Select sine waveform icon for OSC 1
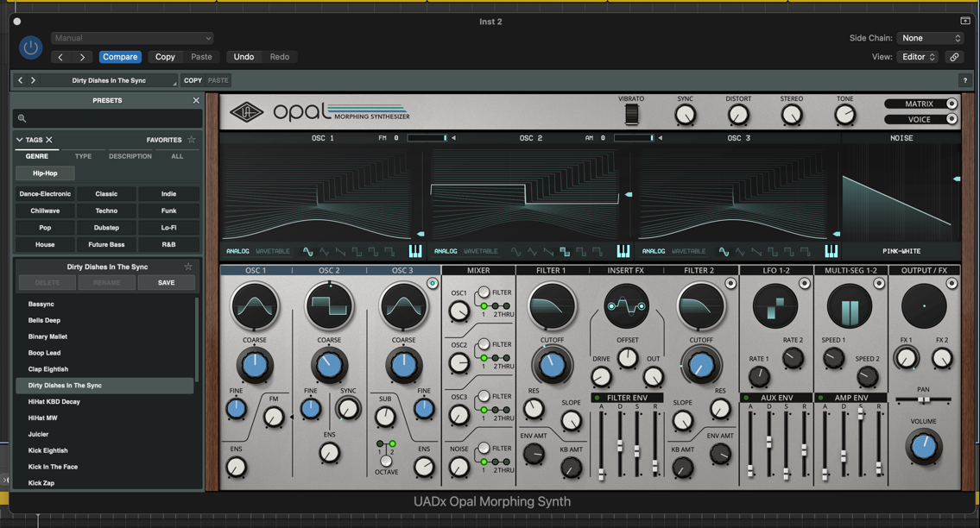 coord(307,251)
